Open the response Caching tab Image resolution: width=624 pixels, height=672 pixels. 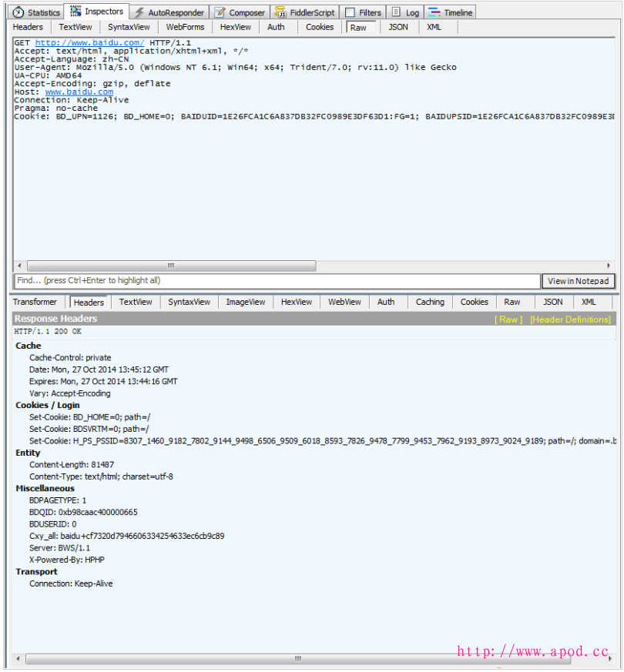(x=430, y=303)
